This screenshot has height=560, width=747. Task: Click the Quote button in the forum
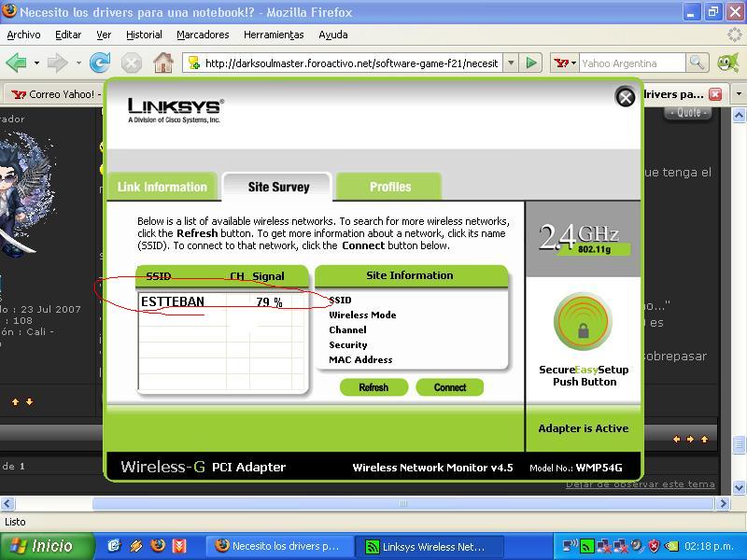click(688, 113)
